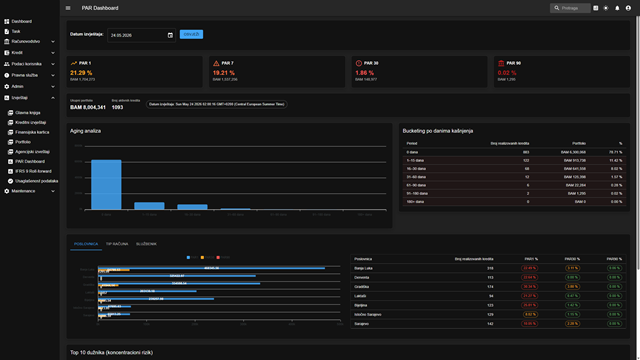This screenshot has width=640, height=360.
Task: Open the user account avatar menu
Action: [x=628, y=8]
